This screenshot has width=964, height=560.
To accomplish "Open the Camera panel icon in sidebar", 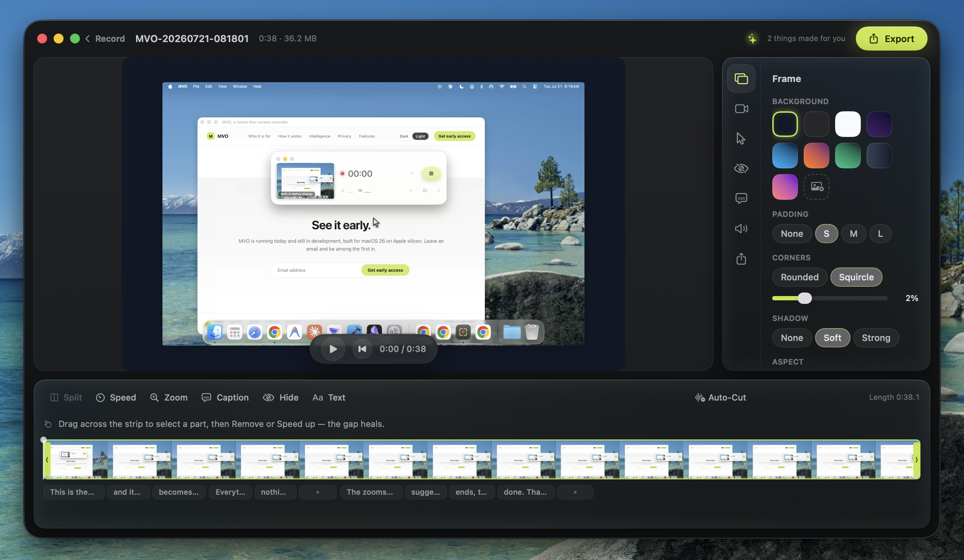I will pyautogui.click(x=741, y=108).
